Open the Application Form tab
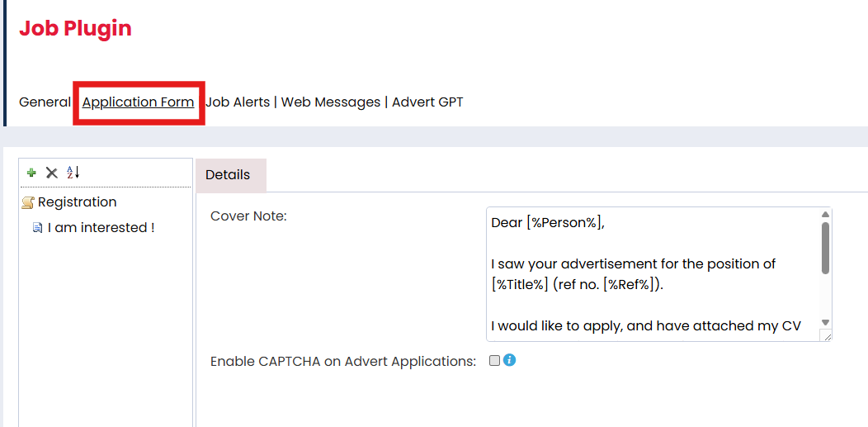 tap(138, 102)
